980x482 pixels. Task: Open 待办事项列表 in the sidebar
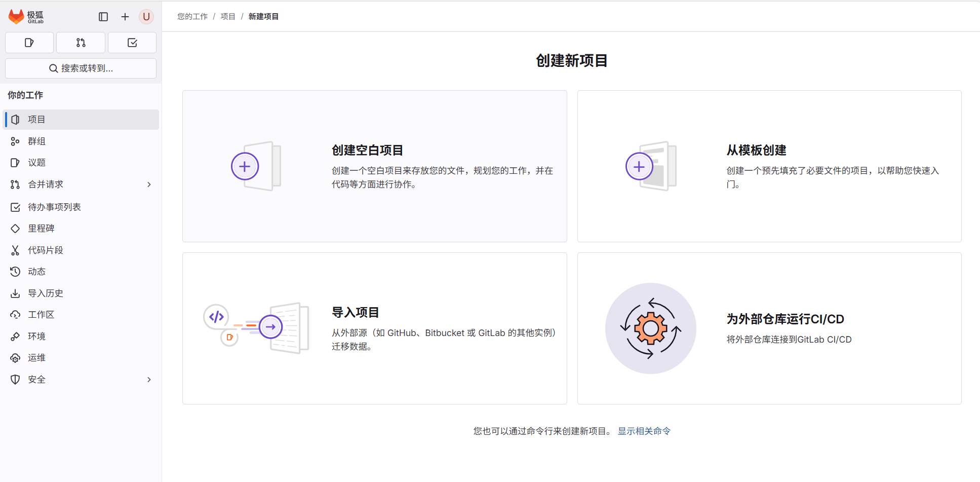(81, 207)
